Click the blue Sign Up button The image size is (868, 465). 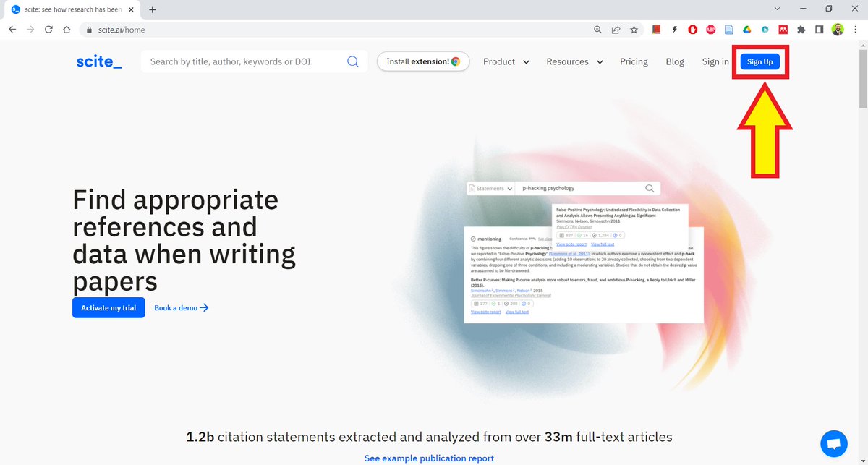(x=759, y=61)
